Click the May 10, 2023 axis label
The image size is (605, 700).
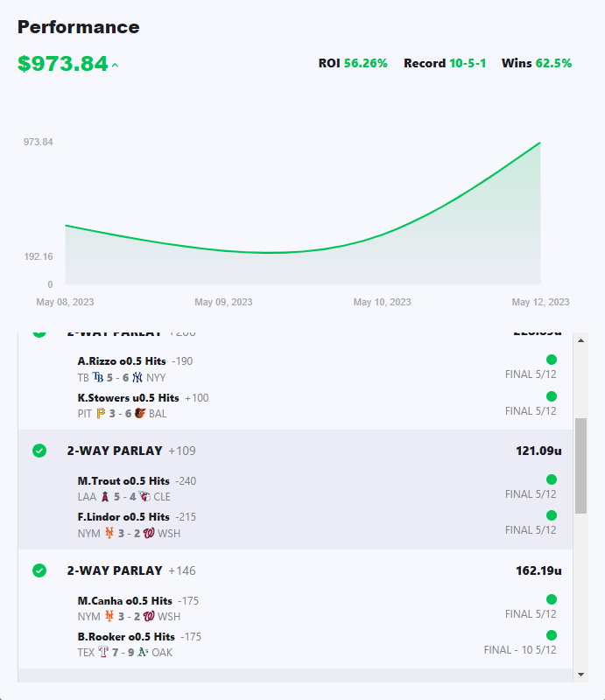tap(382, 302)
